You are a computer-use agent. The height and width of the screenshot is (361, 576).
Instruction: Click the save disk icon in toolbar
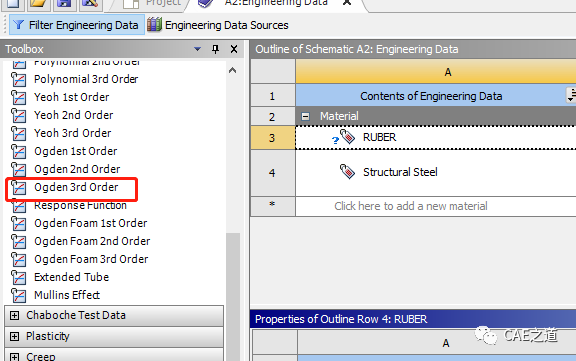(63, 4)
